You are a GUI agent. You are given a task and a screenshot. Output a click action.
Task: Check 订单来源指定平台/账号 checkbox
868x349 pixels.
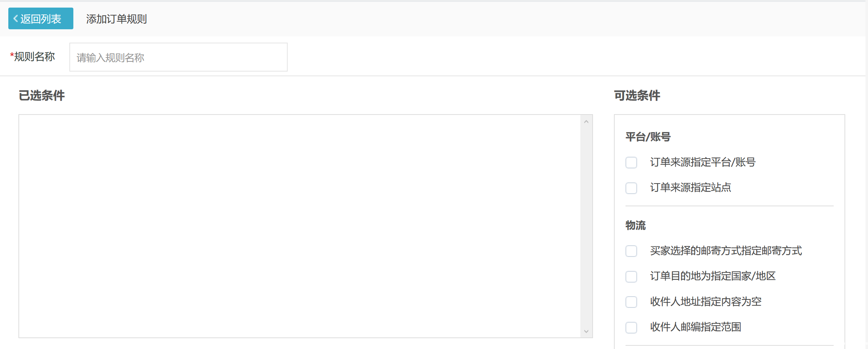631,163
